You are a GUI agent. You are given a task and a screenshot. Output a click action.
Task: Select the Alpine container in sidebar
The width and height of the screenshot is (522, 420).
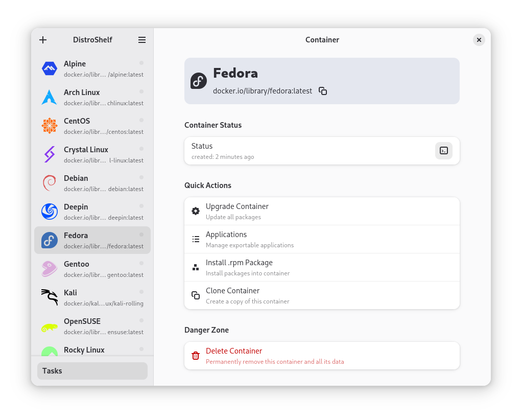coord(92,68)
